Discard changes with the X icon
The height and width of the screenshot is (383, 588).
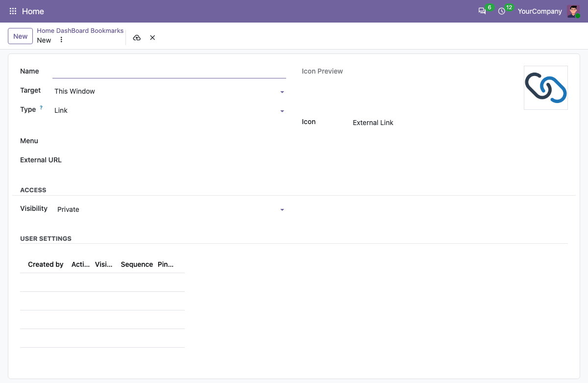click(x=152, y=38)
